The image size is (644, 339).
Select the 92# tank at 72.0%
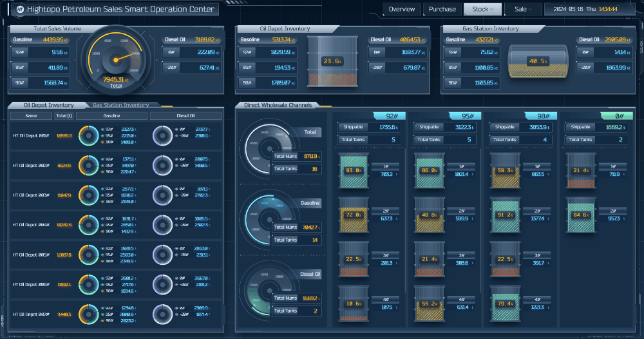354,215
